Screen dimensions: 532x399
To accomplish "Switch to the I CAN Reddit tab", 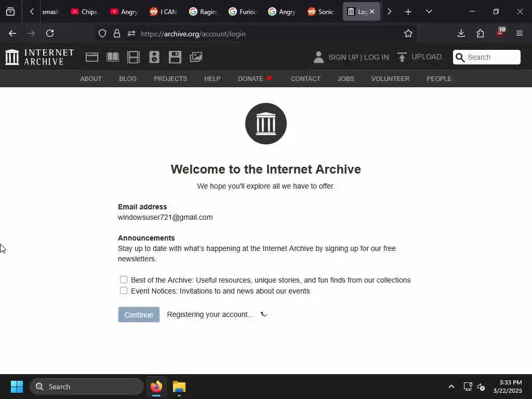I will click(x=163, y=11).
